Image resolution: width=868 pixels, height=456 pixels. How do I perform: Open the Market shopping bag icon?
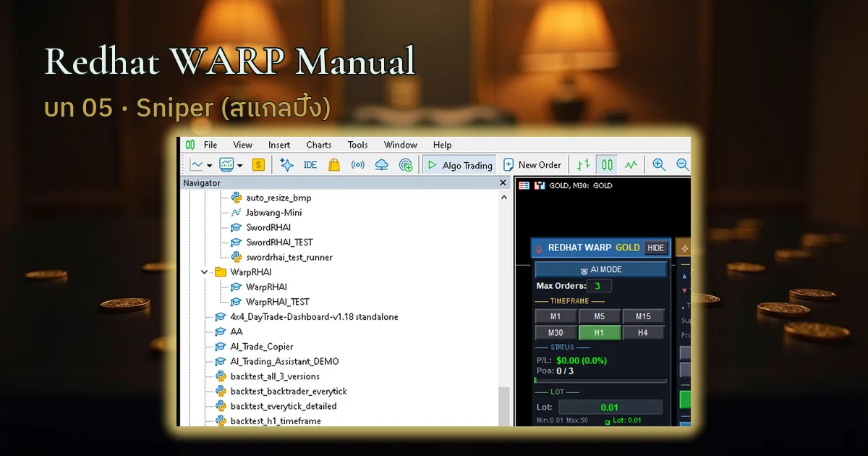tap(334, 165)
